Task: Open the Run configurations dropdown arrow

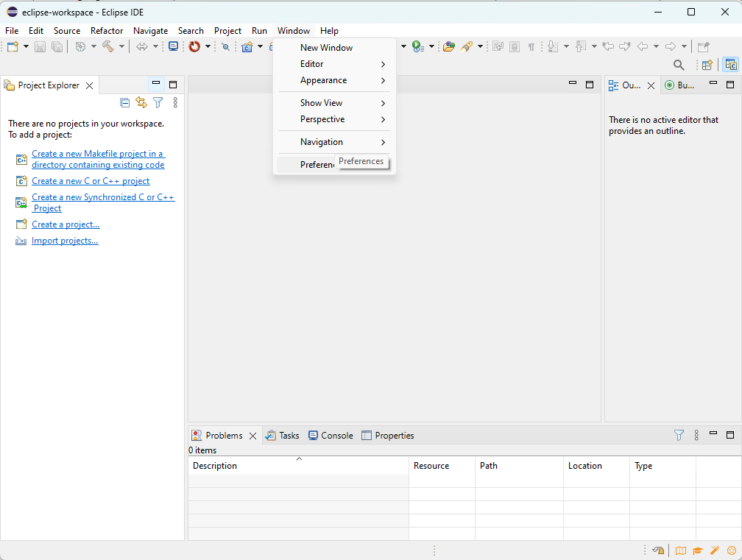Action: (x=431, y=46)
